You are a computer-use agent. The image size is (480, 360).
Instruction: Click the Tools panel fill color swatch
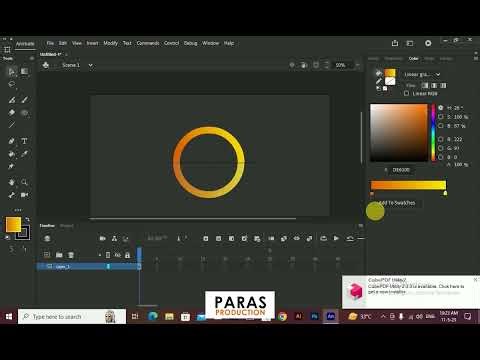pos(13,224)
